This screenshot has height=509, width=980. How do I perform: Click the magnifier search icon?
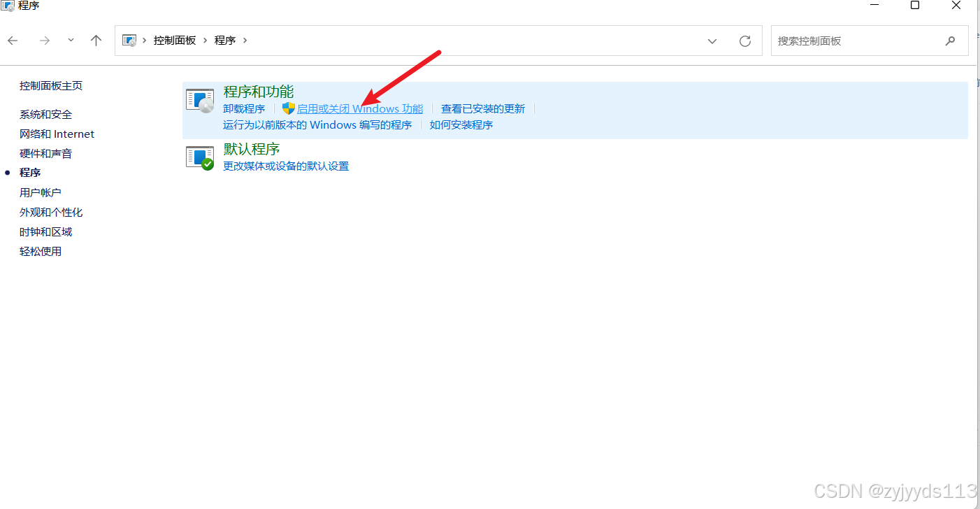(950, 41)
